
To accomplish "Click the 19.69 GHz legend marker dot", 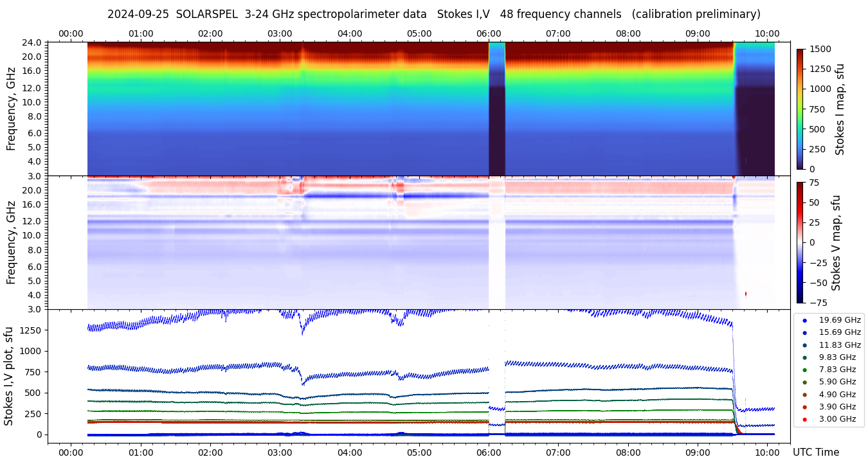I will [804, 320].
